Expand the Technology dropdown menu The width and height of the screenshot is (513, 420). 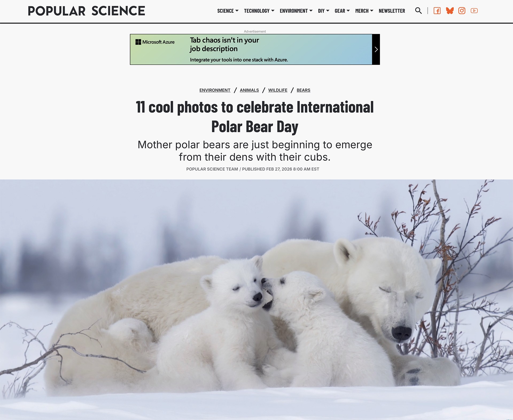pyautogui.click(x=259, y=11)
